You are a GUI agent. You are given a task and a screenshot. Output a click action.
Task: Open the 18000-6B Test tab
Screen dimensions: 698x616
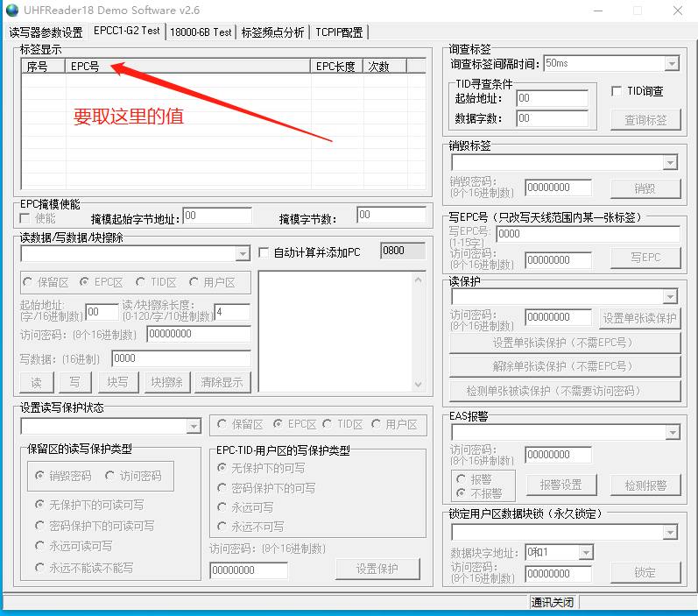pyautogui.click(x=201, y=32)
